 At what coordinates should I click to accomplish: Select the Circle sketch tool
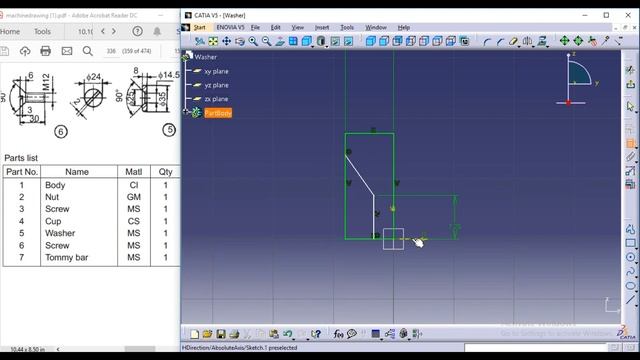point(630,257)
